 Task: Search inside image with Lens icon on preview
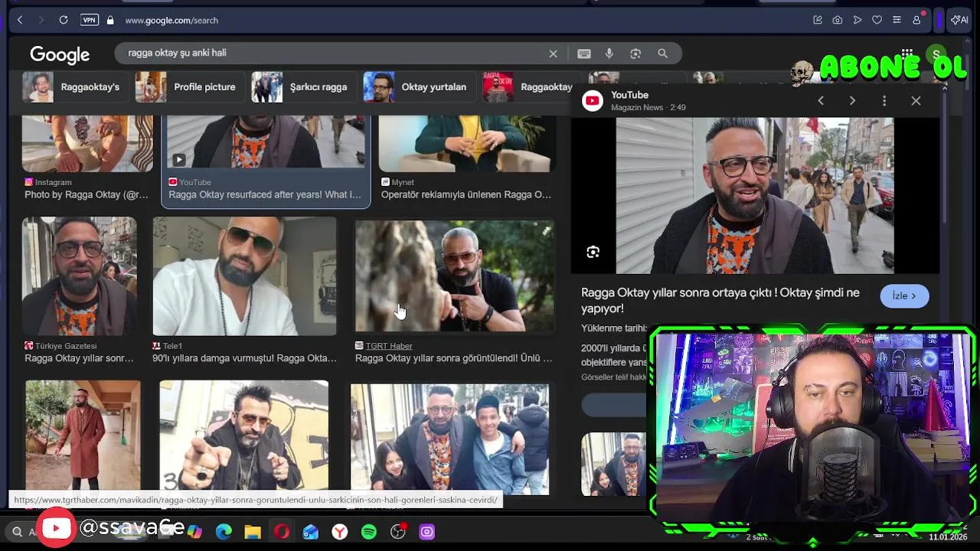point(593,252)
